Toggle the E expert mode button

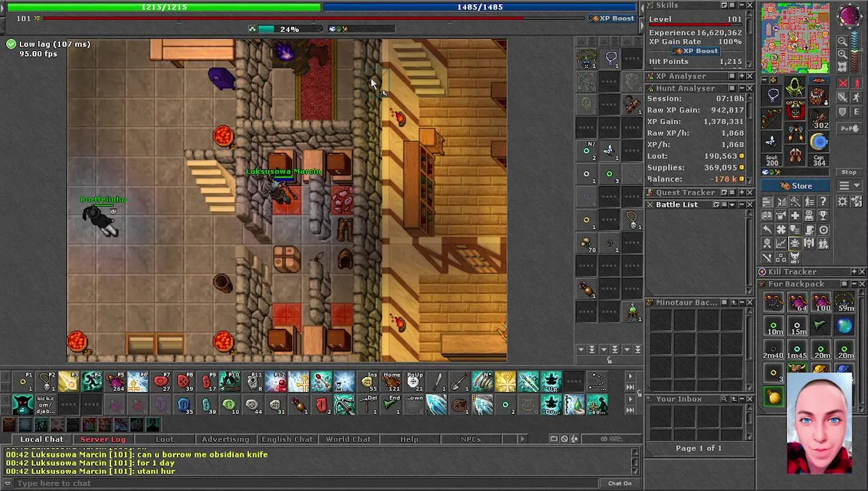coord(856,113)
